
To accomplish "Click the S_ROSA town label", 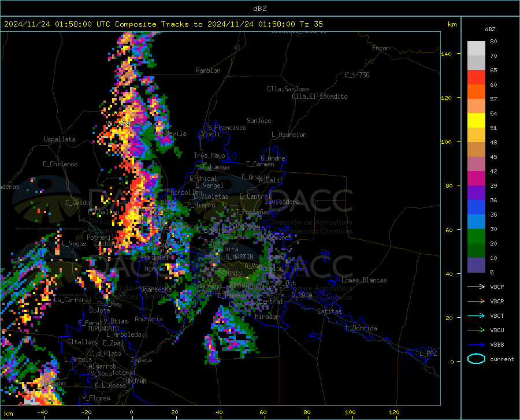I will [x=302, y=295].
